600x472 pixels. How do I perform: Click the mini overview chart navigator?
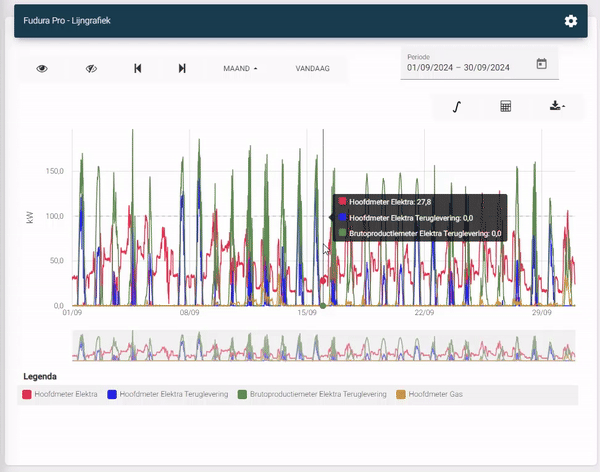click(x=323, y=345)
